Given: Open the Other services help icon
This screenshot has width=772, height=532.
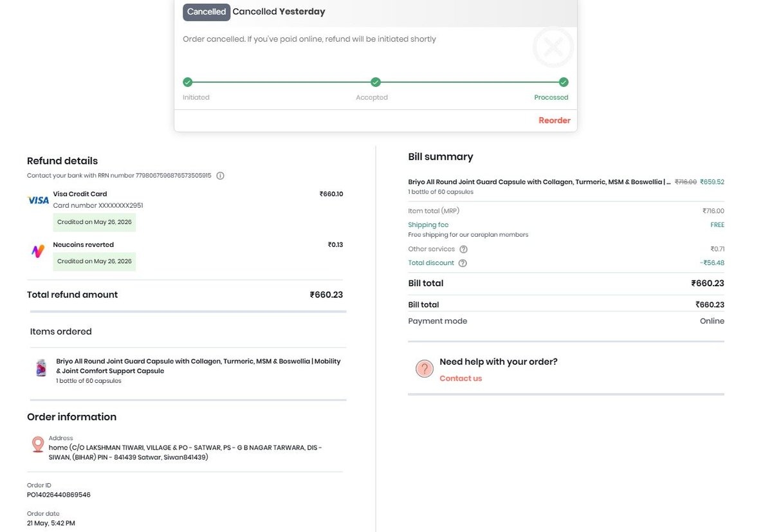Looking at the screenshot, I should [x=463, y=250].
